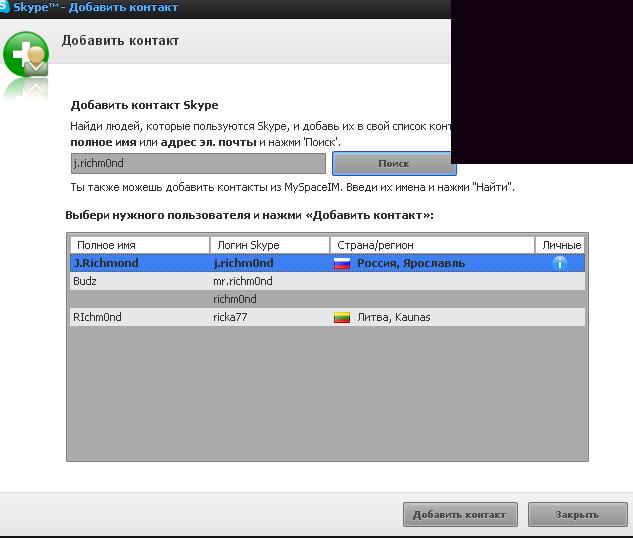
Task: Sort by the Логин Skype column header
Action: pos(270,245)
